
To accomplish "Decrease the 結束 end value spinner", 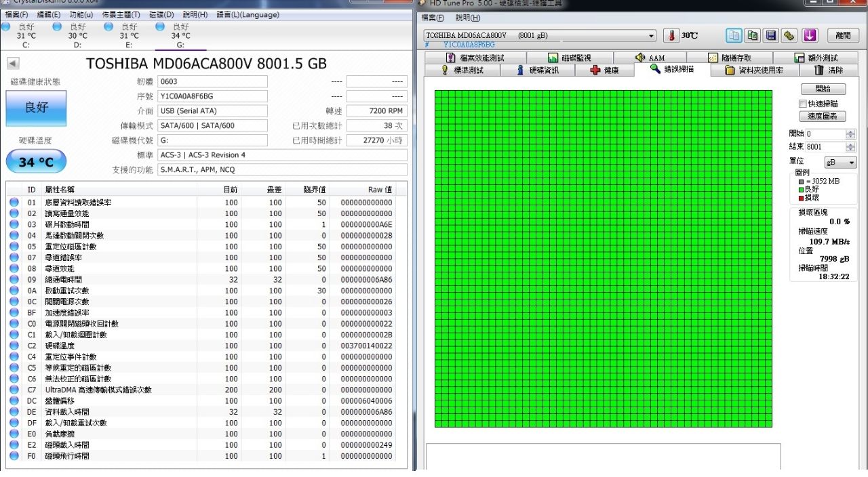I will coord(851,149).
